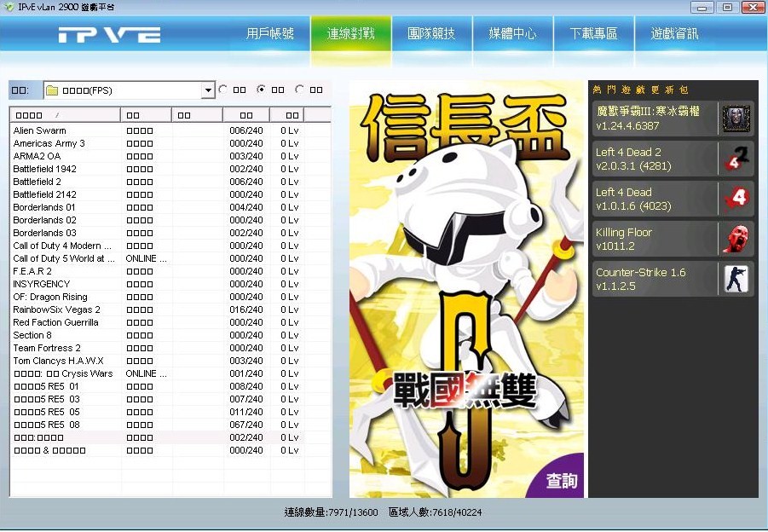
Task: Select the ARMA2 OA row
Action: click(157, 156)
